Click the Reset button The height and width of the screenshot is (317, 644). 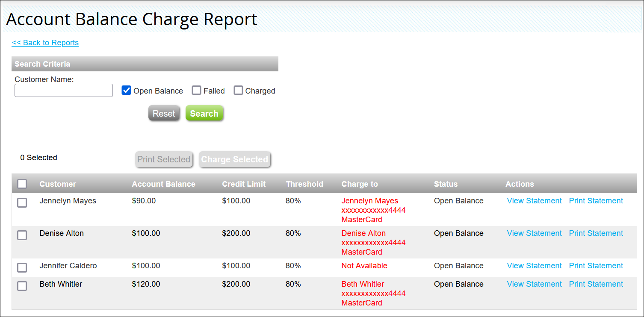[164, 114]
